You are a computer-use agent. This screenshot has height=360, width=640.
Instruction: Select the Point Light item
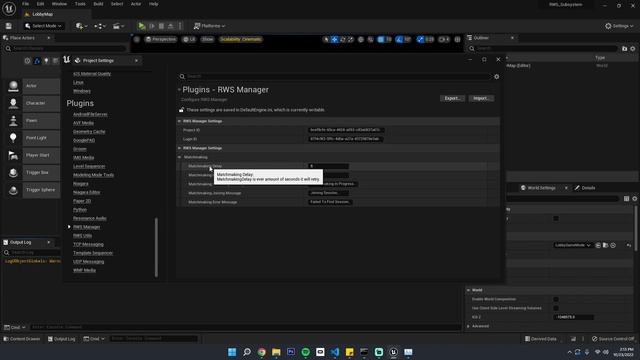33,138
